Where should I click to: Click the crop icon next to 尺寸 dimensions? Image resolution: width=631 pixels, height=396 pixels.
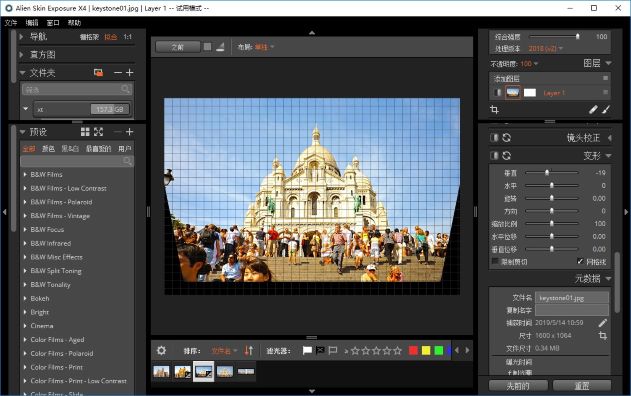602,335
